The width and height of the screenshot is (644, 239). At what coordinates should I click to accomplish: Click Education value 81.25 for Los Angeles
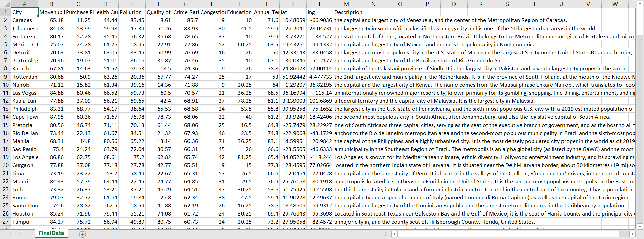[x=239, y=157]
